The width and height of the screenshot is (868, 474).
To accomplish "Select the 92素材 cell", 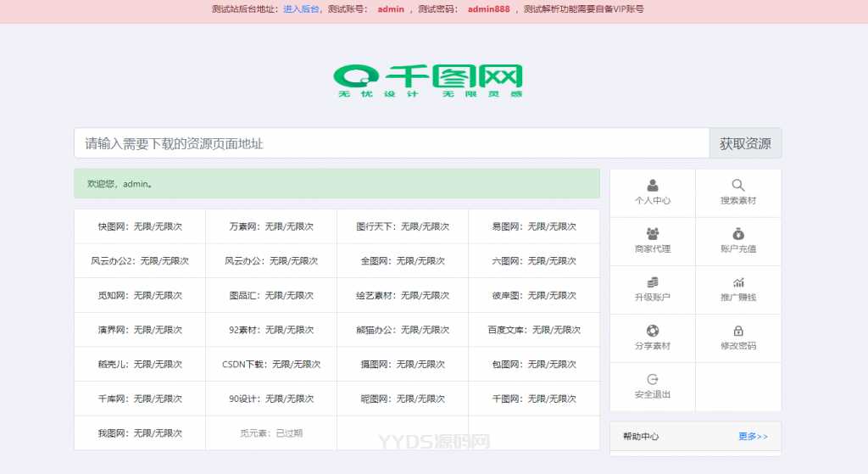I will pos(271,330).
